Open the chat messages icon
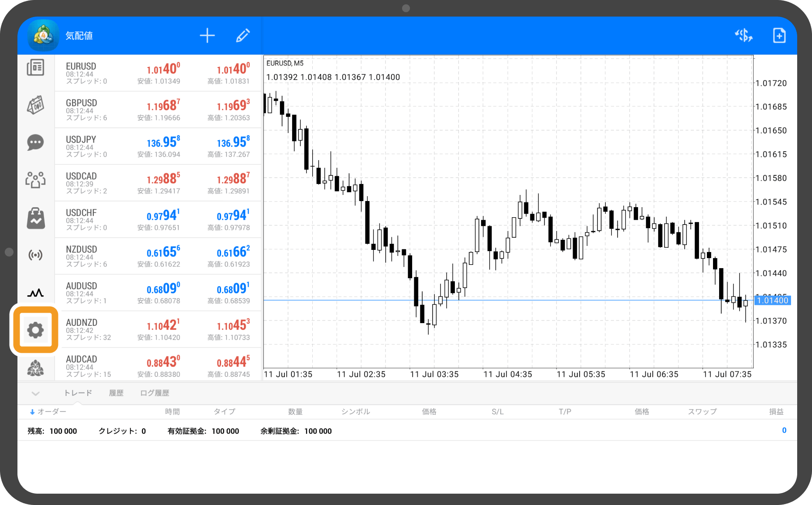 click(x=35, y=142)
